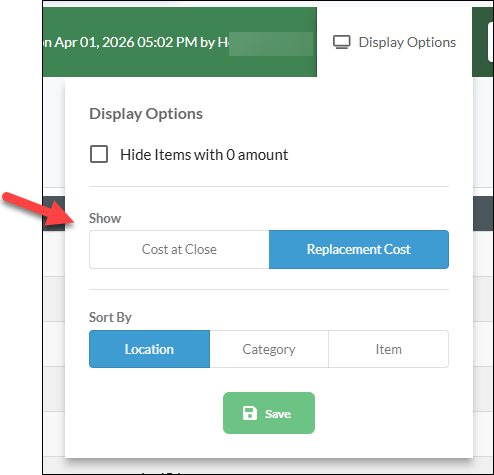
Task: Click the Show label
Action: (105, 218)
